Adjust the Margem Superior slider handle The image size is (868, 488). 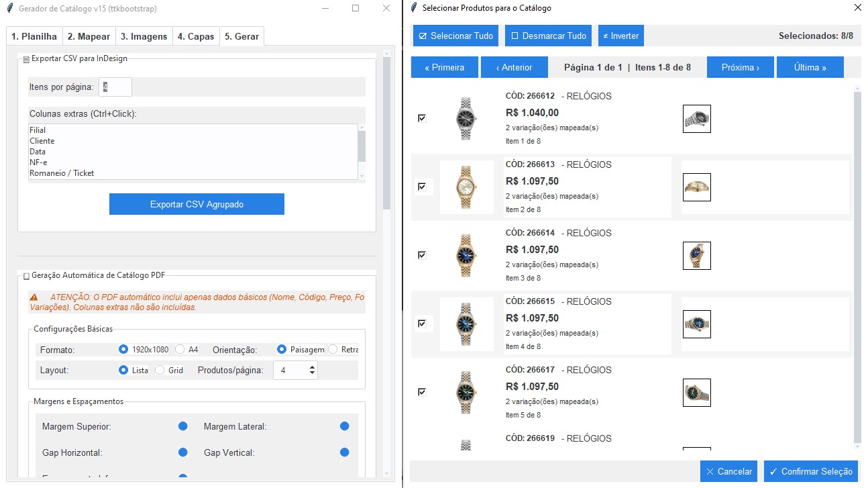183,426
